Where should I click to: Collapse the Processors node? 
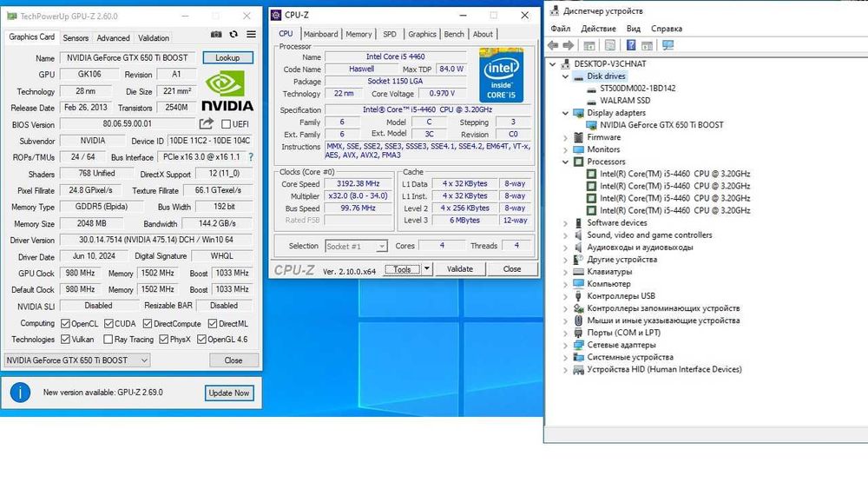coord(565,162)
